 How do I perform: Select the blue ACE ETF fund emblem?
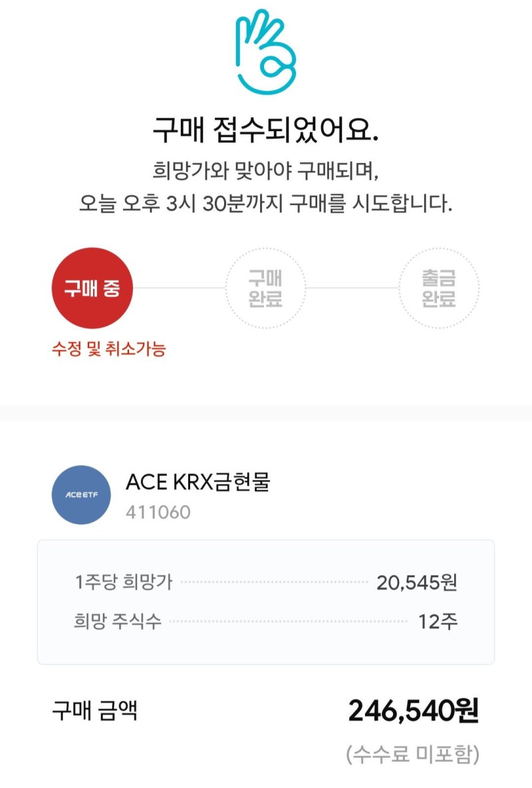(81, 495)
